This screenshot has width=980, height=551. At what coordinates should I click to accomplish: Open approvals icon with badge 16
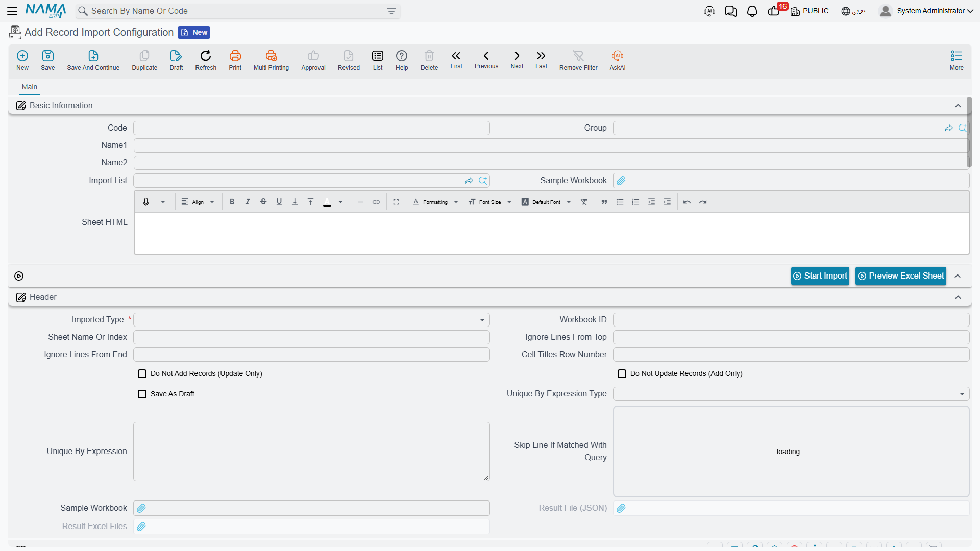(x=775, y=10)
